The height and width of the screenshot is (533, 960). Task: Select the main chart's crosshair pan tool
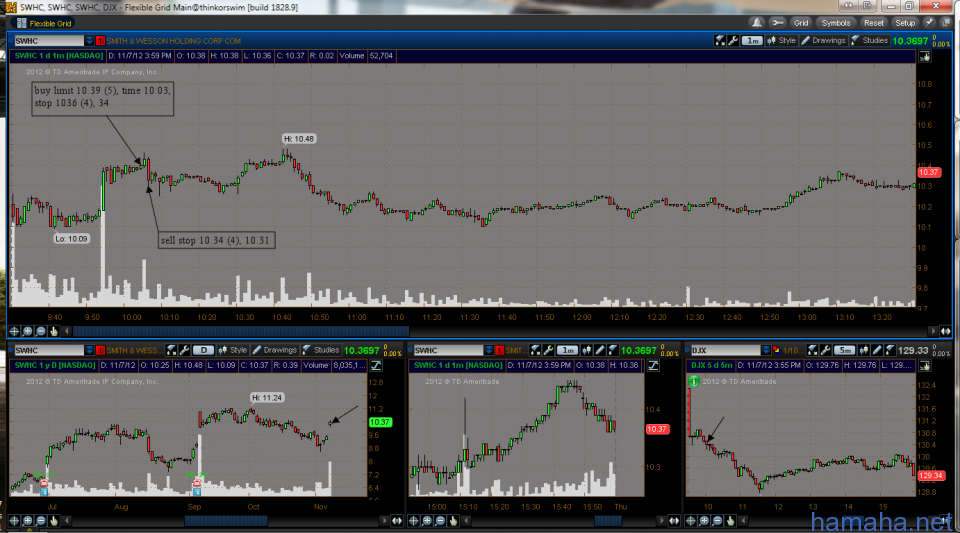pyautogui.click(x=14, y=331)
